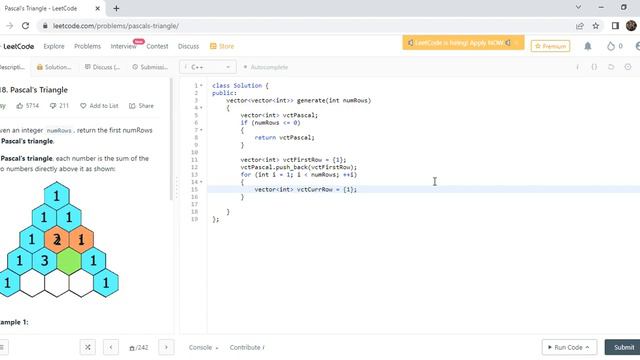Click the vctPascal.push_back line of code
Screen dimensions: 640x360
[x=299, y=167]
